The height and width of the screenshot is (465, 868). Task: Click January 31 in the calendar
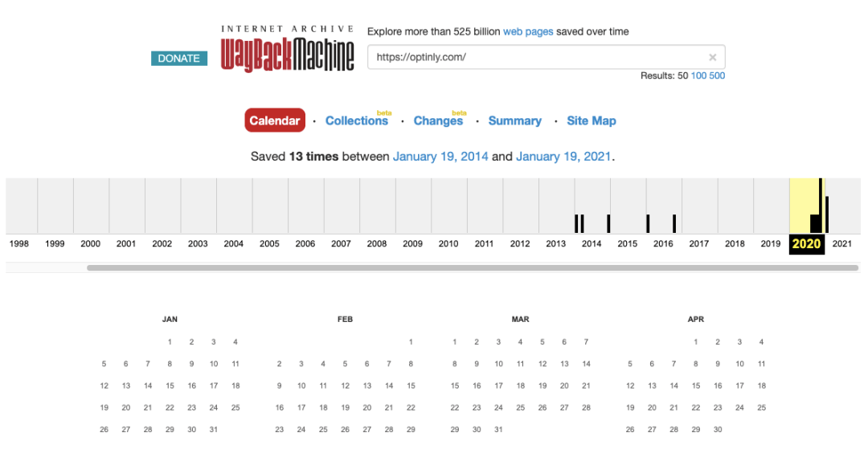click(x=214, y=429)
